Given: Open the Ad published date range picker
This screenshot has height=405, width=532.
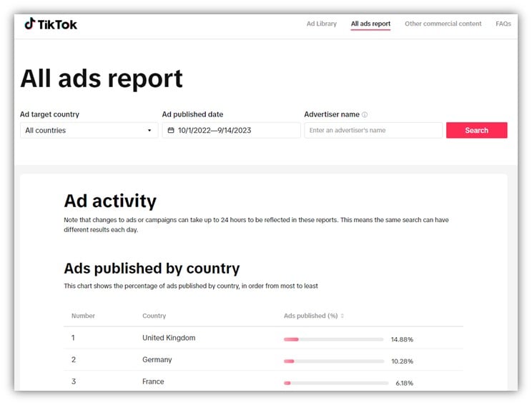Looking at the screenshot, I should [231, 130].
